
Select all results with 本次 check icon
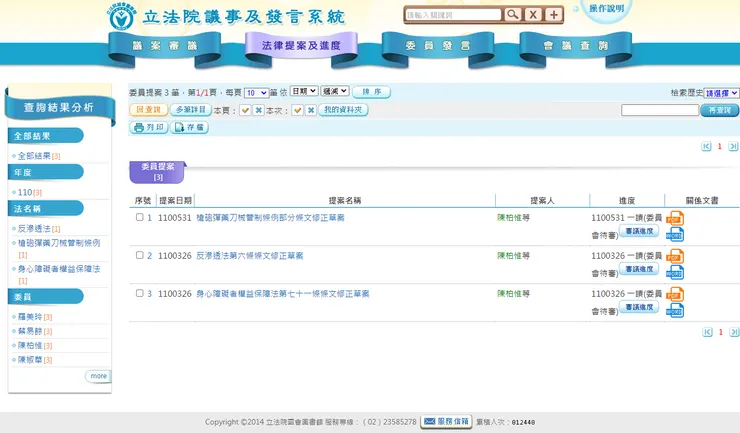pyautogui.click(x=297, y=110)
